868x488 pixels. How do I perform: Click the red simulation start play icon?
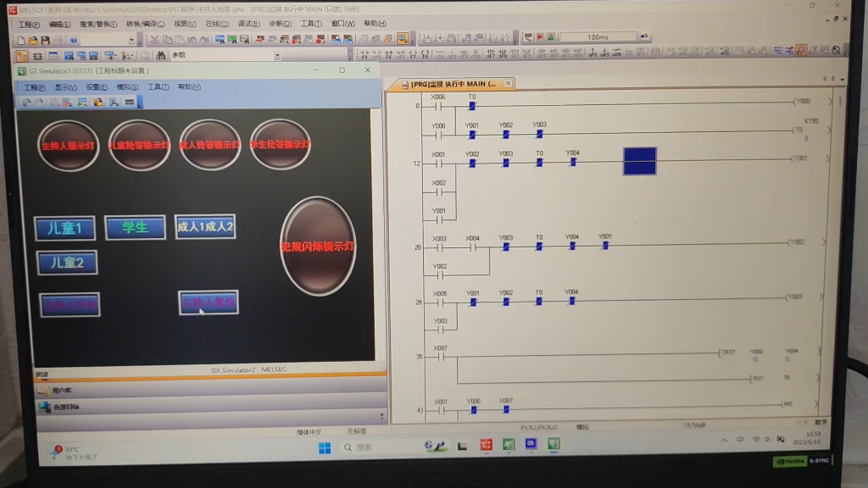tap(540, 37)
